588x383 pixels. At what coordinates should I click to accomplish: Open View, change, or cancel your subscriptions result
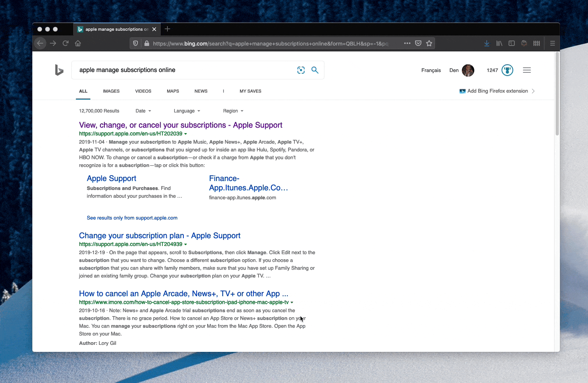click(181, 125)
